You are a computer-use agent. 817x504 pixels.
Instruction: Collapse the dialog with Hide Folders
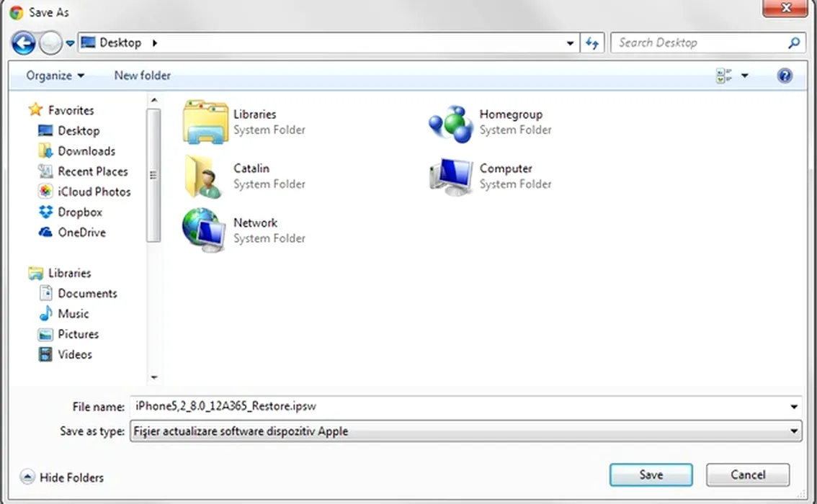(63, 477)
